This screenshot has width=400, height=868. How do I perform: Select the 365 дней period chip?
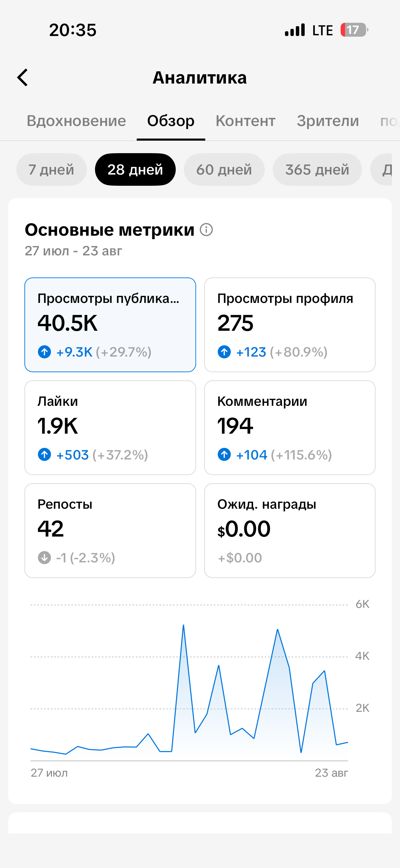point(317,169)
